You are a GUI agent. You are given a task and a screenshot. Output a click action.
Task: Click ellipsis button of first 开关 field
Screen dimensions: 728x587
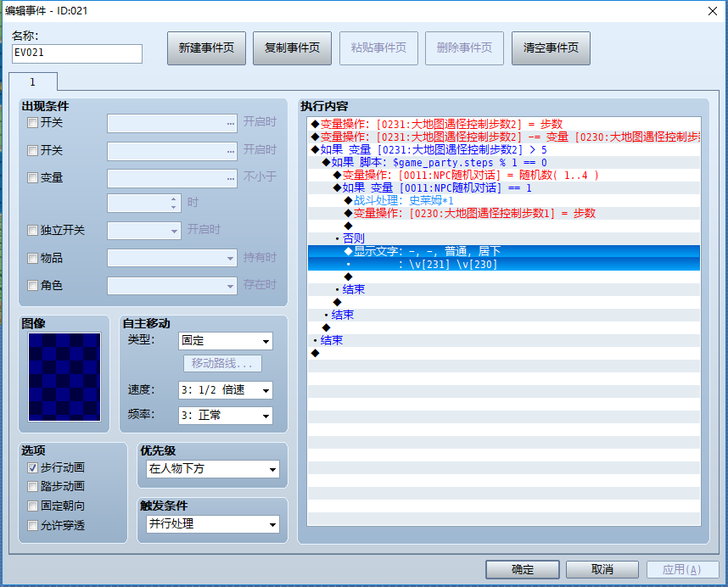pos(231,124)
